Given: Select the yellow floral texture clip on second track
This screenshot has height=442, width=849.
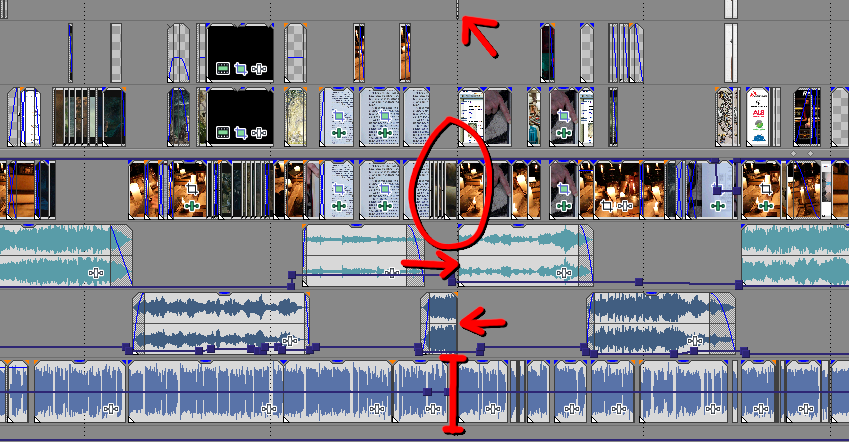Looking at the screenshot, I should click(296, 117).
